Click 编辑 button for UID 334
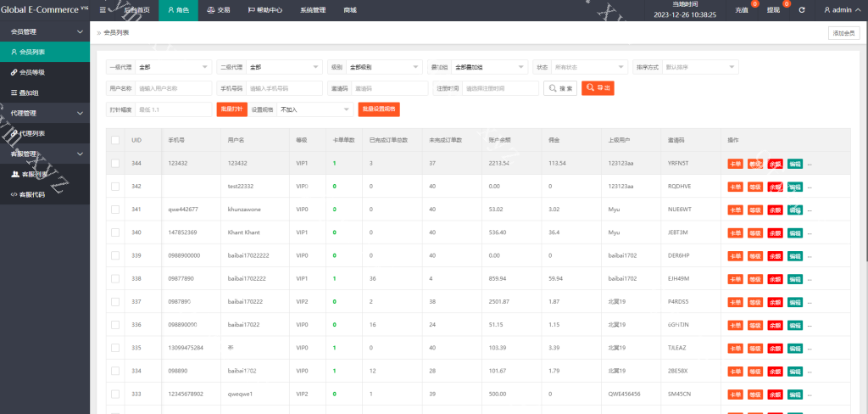The width and height of the screenshot is (868, 414). coord(795,371)
